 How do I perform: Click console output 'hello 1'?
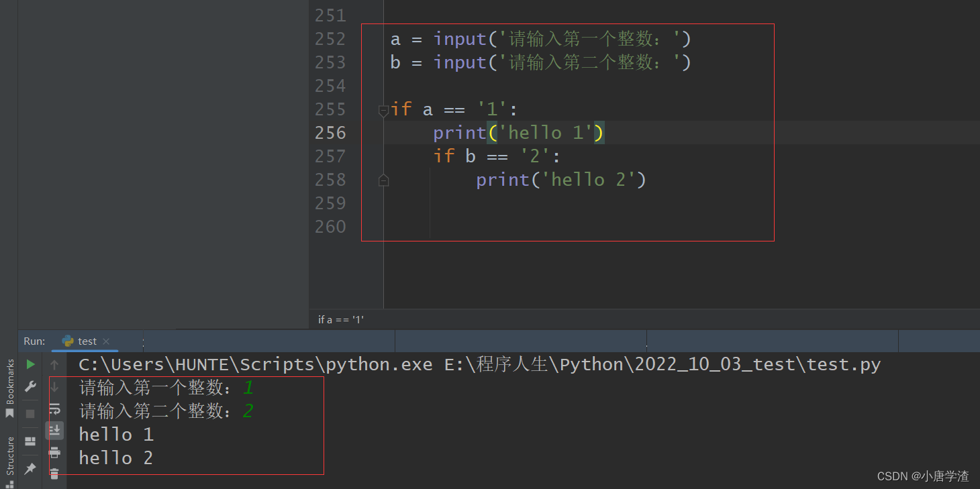[x=116, y=435]
